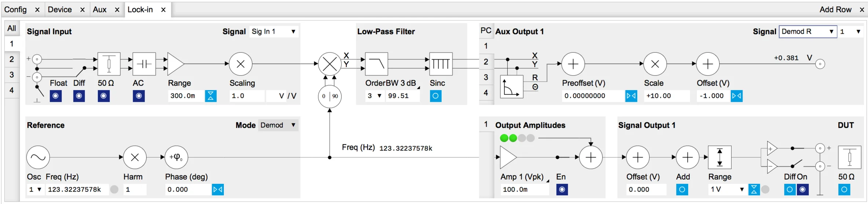Select demodulator 3 side tab
868x204 pixels.
click(12, 75)
